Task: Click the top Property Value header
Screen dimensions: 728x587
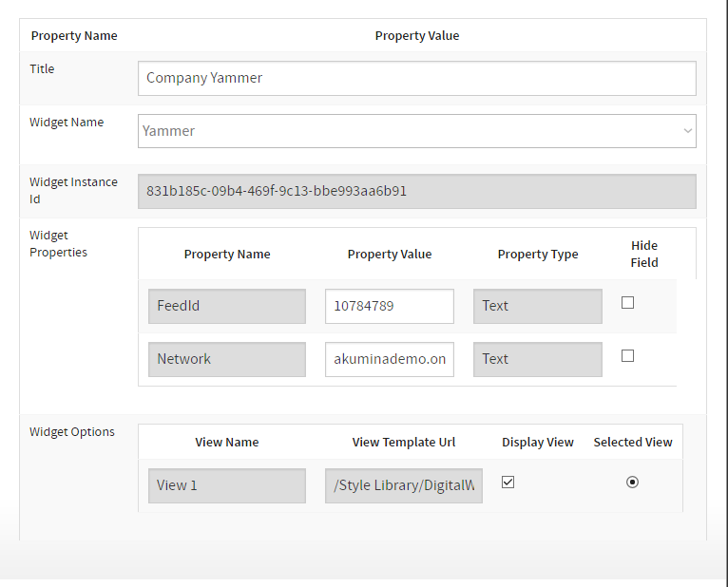Action: pos(417,36)
